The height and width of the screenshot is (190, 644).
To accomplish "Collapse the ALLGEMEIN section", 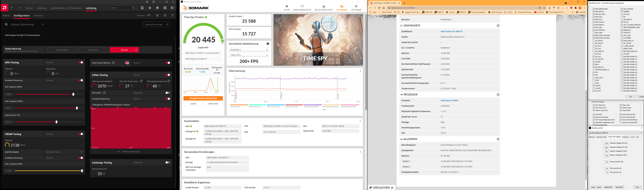I will 498,139.
